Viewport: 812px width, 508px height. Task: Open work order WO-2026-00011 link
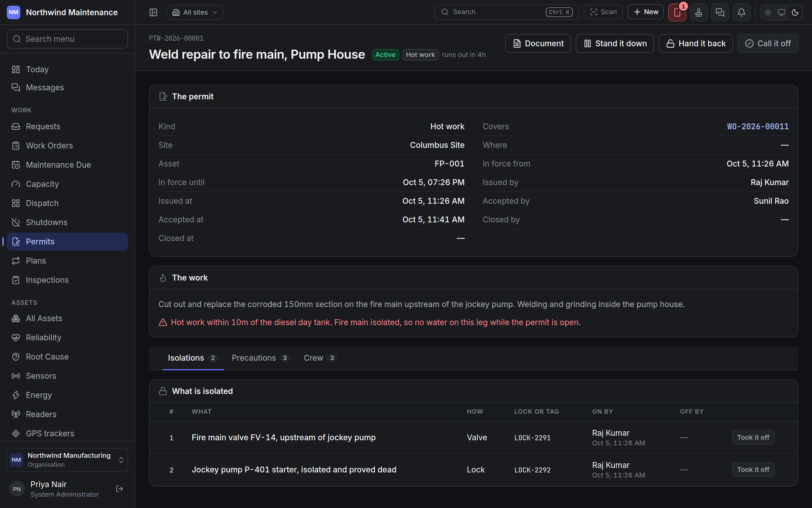click(x=758, y=126)
